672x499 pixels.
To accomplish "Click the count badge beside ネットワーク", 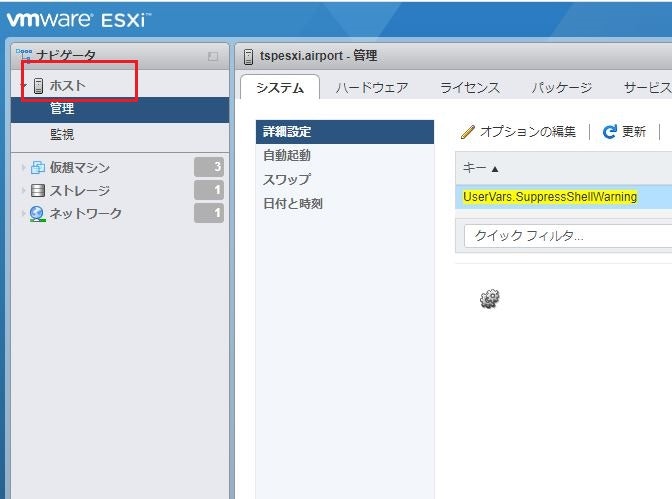I will pyautogui.click(x=209, y=213).
